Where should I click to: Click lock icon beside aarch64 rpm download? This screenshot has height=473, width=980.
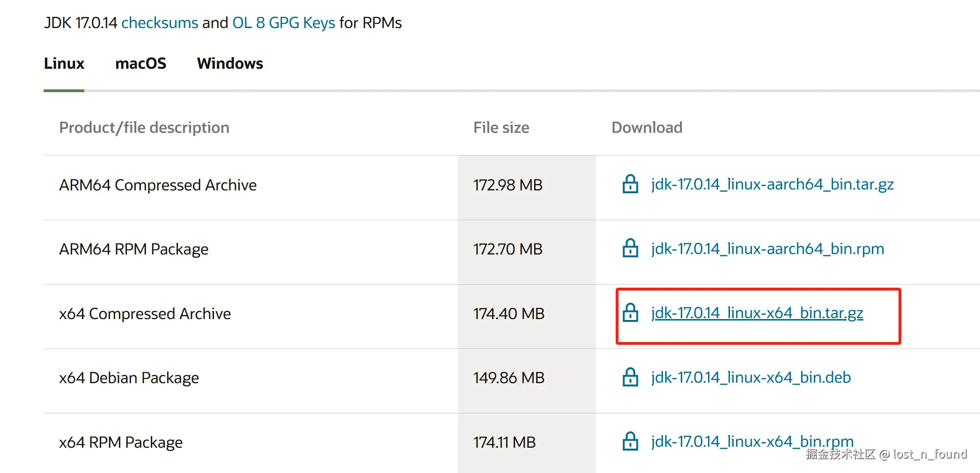tap(630, 248)
